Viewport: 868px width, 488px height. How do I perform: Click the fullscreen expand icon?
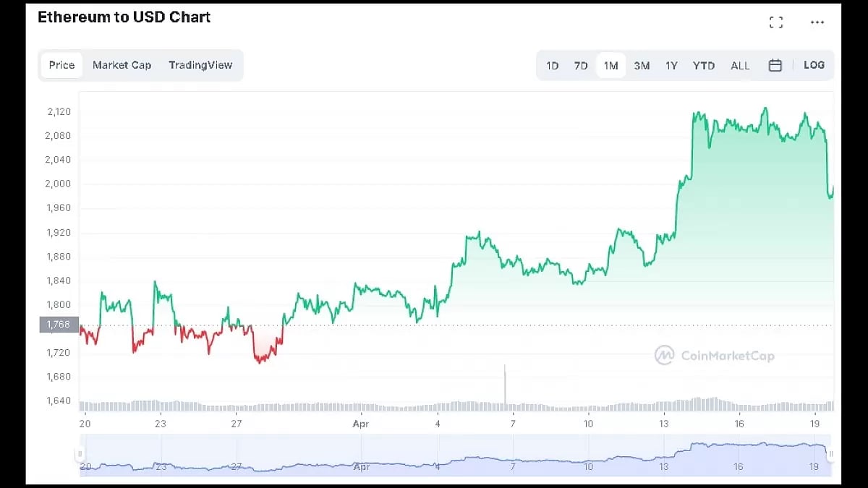[x=776, y=22]
